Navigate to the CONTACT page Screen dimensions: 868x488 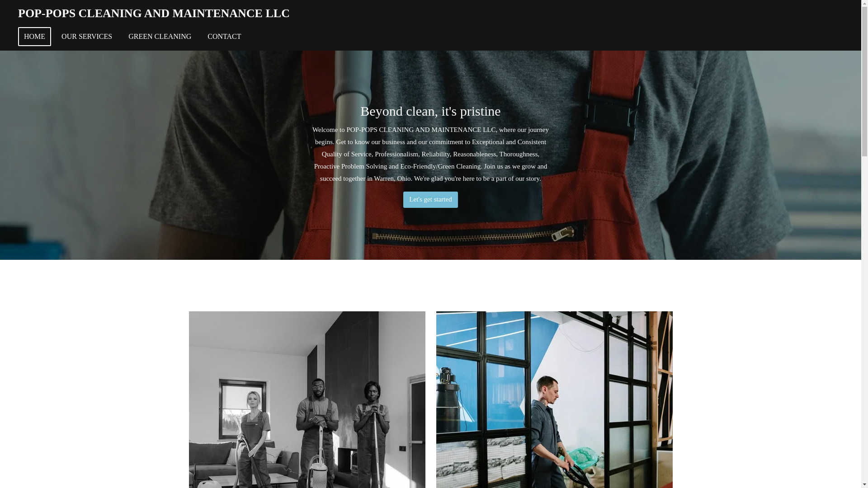point(224,37)
